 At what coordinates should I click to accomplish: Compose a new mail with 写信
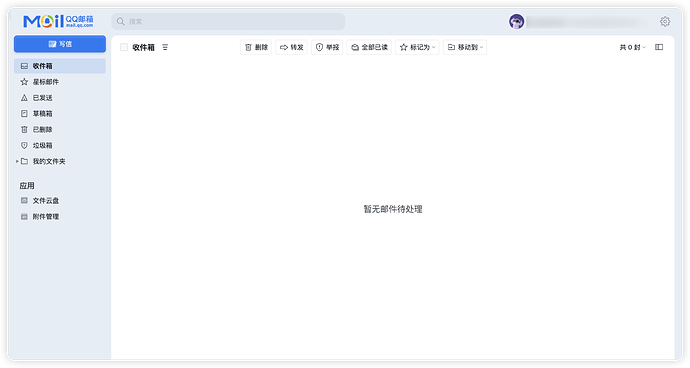tap(60, 44)
